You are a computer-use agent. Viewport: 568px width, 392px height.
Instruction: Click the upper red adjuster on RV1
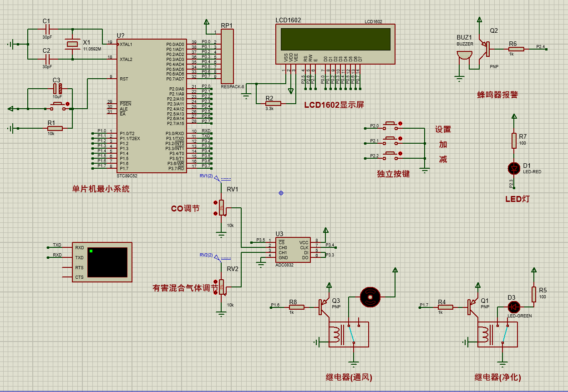click(215, 202)
